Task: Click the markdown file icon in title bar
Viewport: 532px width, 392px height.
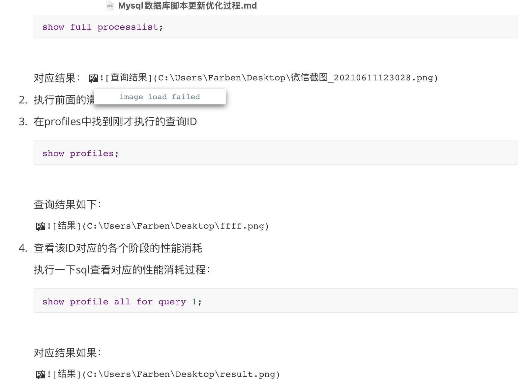Action: (110, 6)
